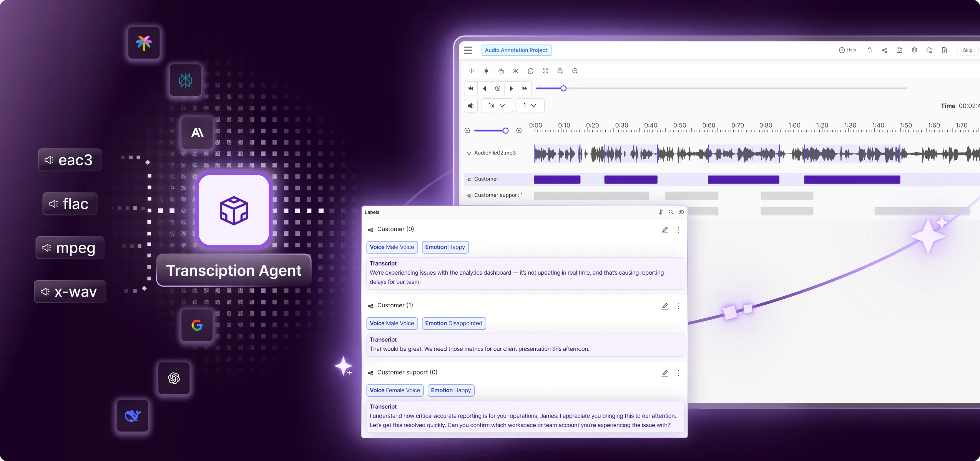Open the settings gear
980x461 pixels.
(x=914, y=50)
